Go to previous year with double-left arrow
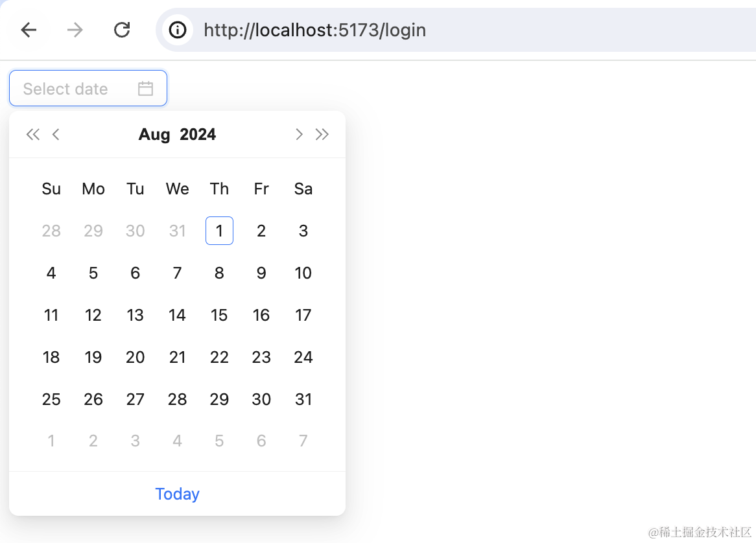 [32, 134]
